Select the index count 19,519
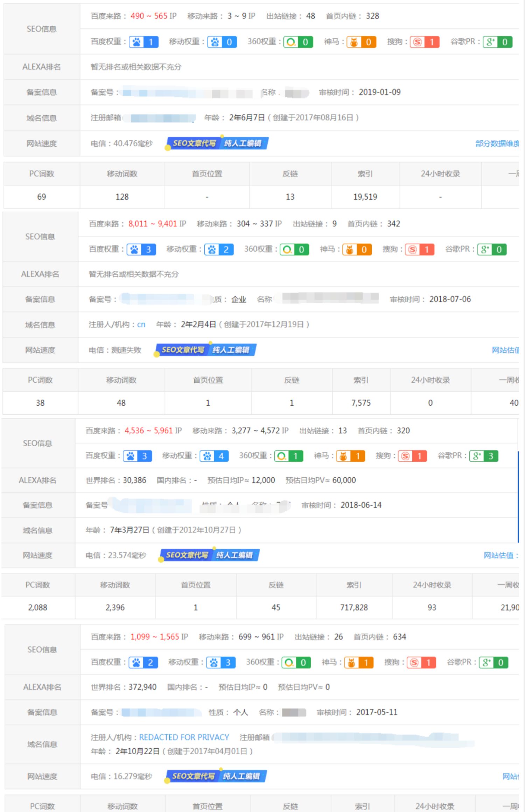The image size is (525, 812). pyautogui.click(x=365, y=197)
